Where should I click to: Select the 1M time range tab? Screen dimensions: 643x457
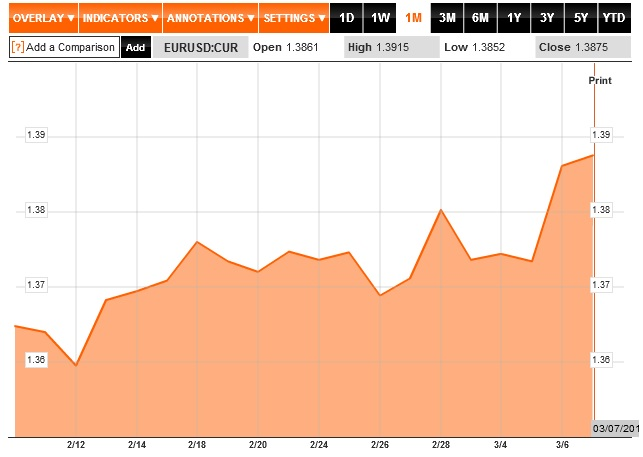[414, 18]
